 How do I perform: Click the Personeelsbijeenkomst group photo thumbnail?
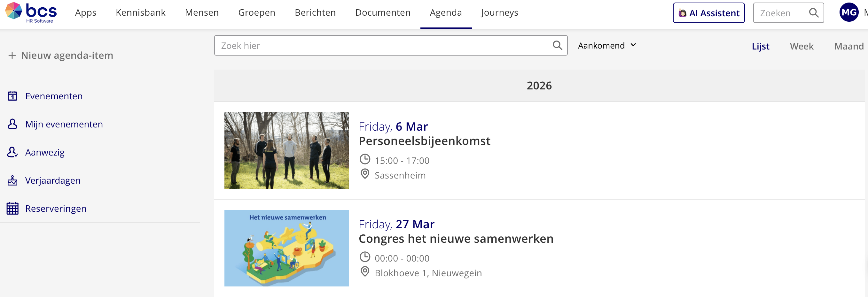287,150
